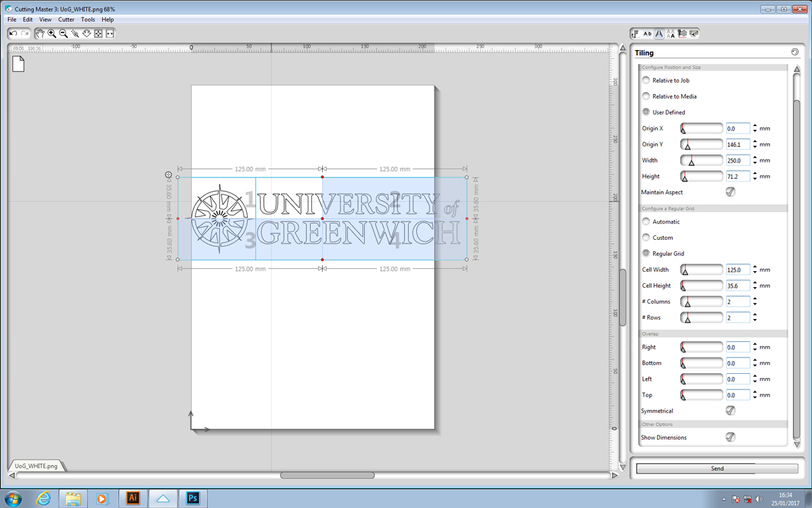
Task: Toggle the Maintain Aspect checkbox
Action: (730, 192)
